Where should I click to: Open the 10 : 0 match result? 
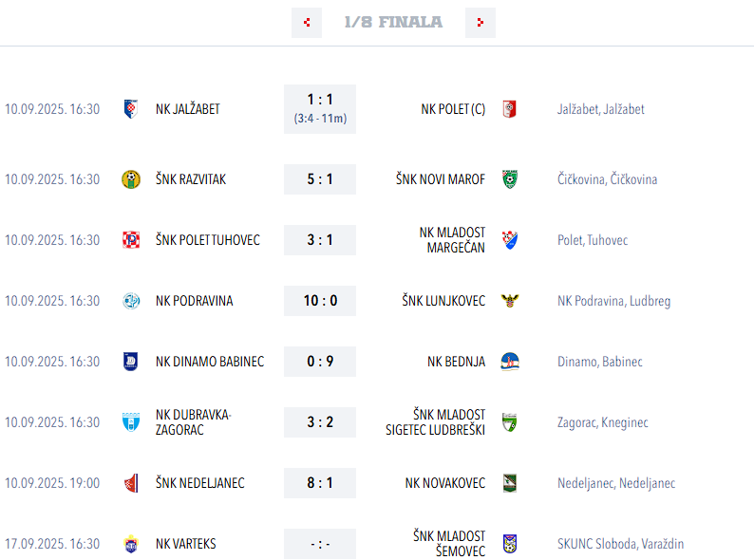click(320, 301)
